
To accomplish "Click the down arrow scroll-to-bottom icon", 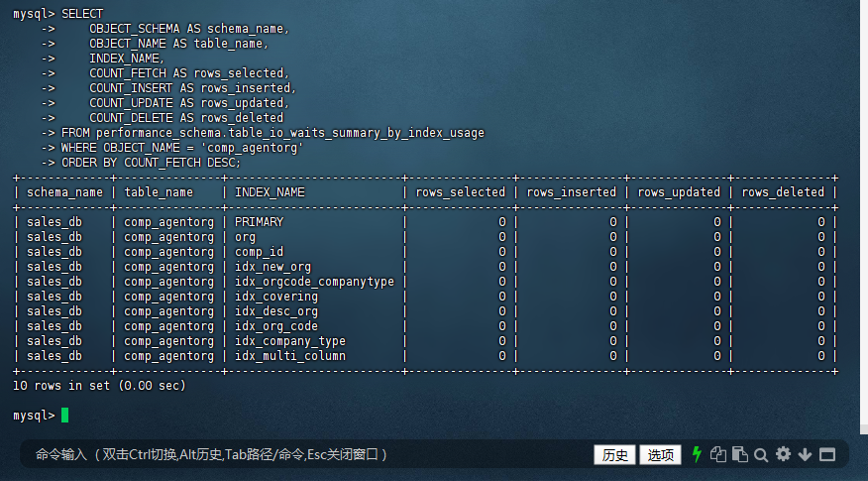I will pos(805,455).
